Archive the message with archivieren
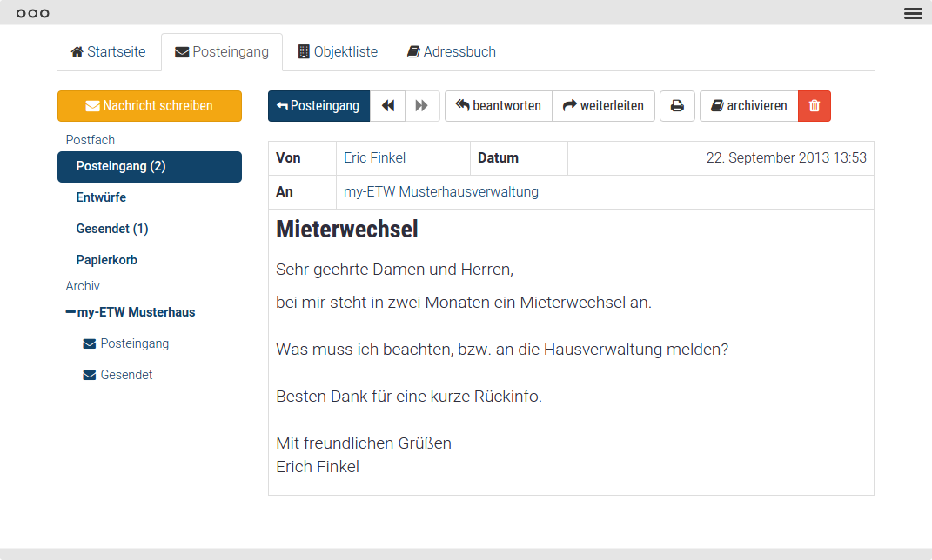The image size is (932, 560). [748, 106]
